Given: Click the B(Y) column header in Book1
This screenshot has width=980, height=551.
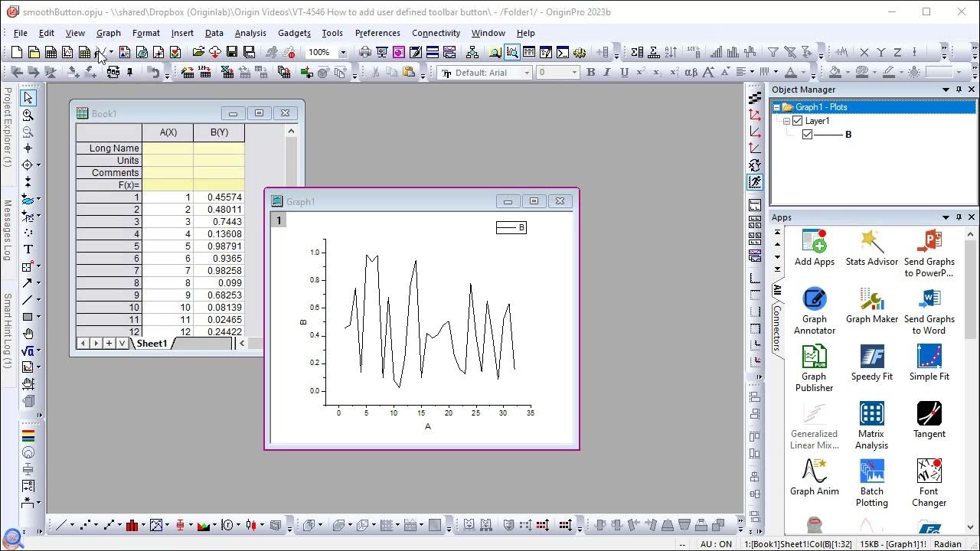Looking at the screenshot, I should tap(219, 132).
